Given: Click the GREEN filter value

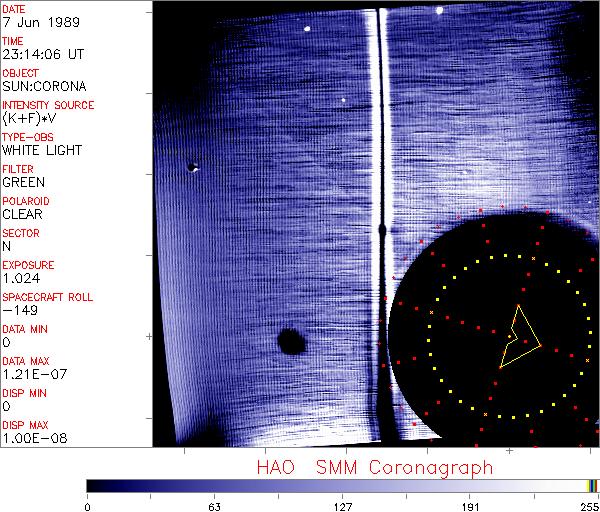Looking at the screenshot, I should click(x=22, y=183).
